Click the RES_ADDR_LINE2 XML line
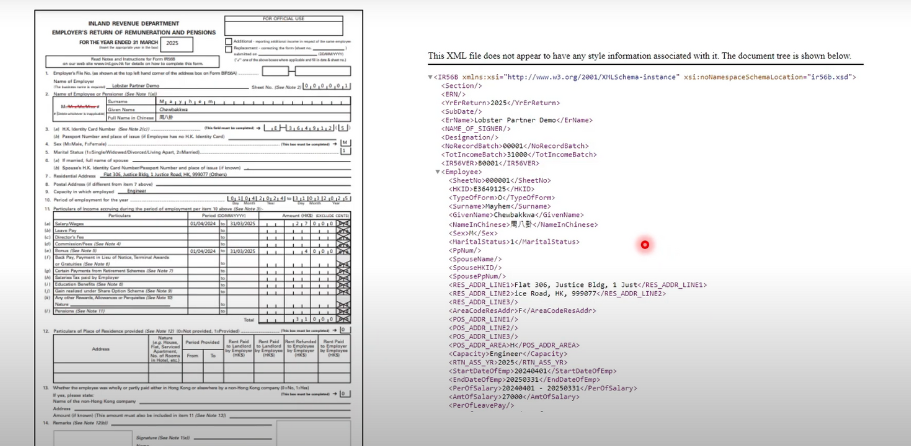This screenshot has height=446, width=911. 557,294
